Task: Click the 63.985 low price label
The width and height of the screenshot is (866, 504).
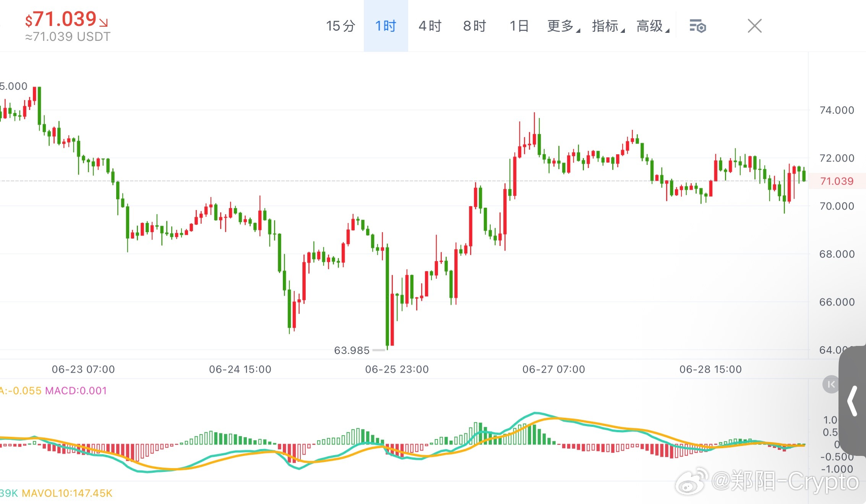Action: coord(352,350)
